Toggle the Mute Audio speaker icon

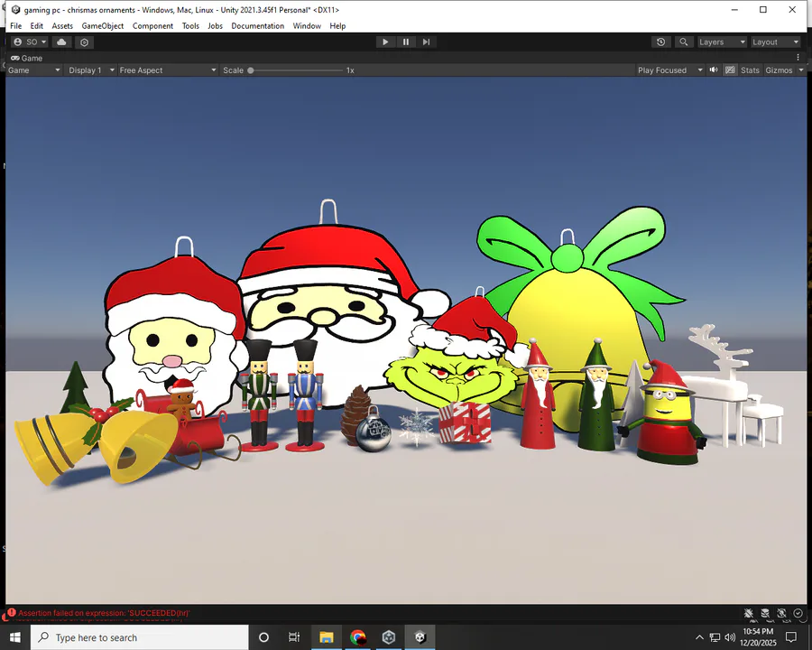(714, 70)
